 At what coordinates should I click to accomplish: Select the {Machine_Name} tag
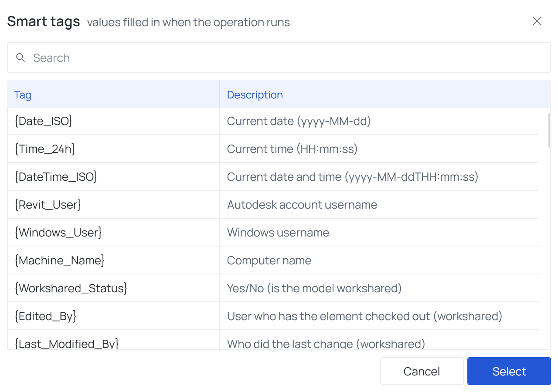pos(60,260)
